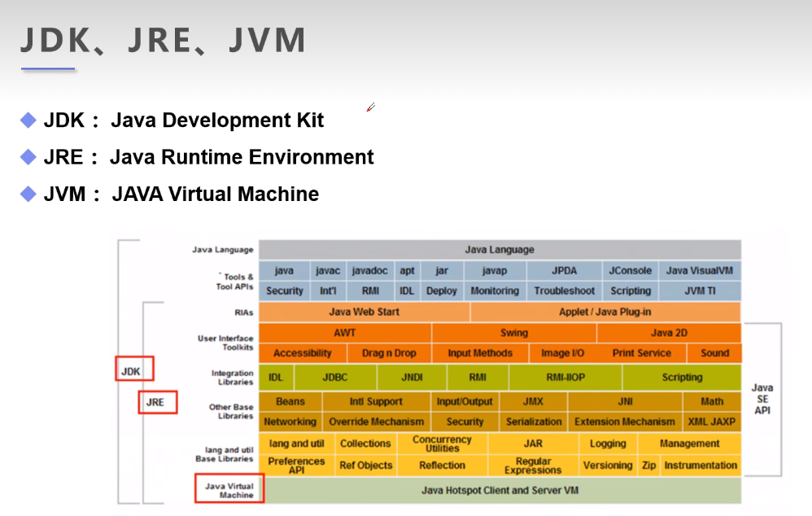Click the "JConsole" cell
Image resolution: width=812 pixels, height=516 pixels.
pyautogui.click(x=631, y=270)
